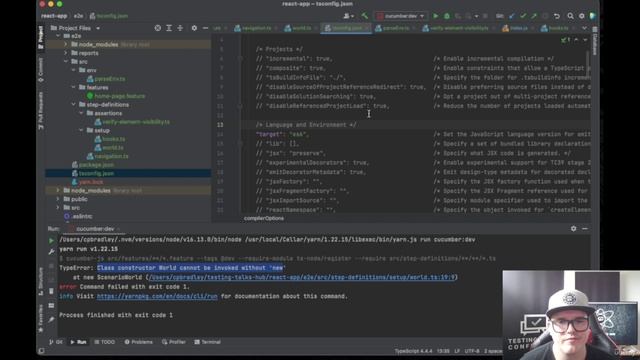Screen dimensions: 640x360
Task: Open Project panel options gear
Action: click(194, 28)
